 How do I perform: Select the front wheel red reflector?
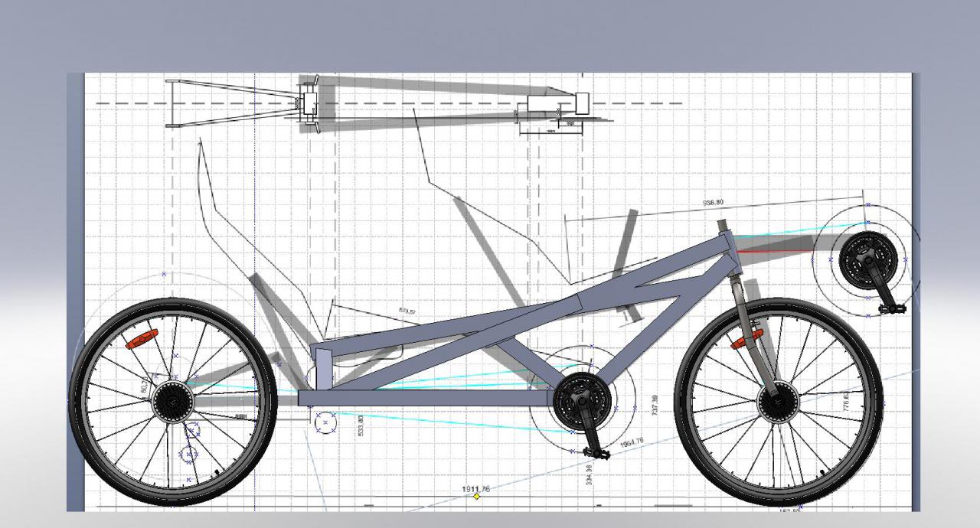746,339
